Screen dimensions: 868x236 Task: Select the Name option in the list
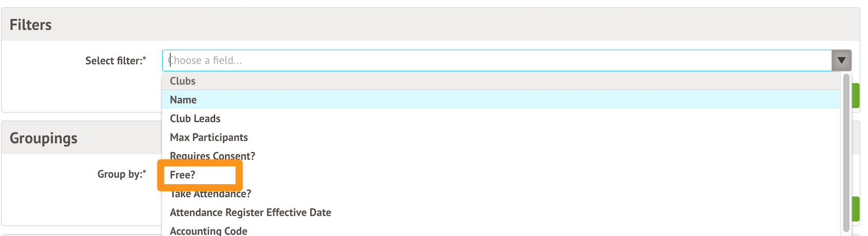click(x=183, y=100)
